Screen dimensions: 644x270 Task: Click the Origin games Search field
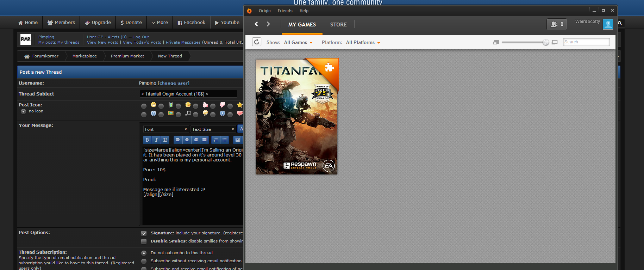586,42
